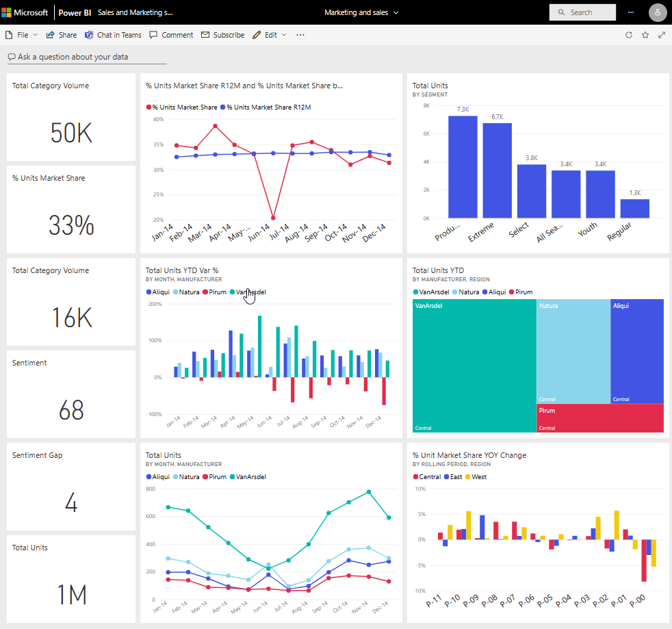The height and width of the screenshot is (629, 672).
Task: Subscribe to this dashboard
Action: click(x=222, y=35)
